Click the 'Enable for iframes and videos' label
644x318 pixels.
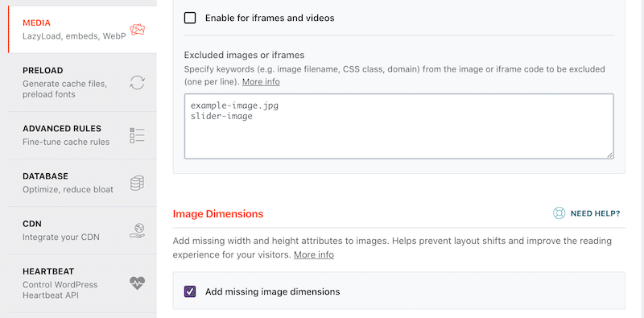[270, 18]
